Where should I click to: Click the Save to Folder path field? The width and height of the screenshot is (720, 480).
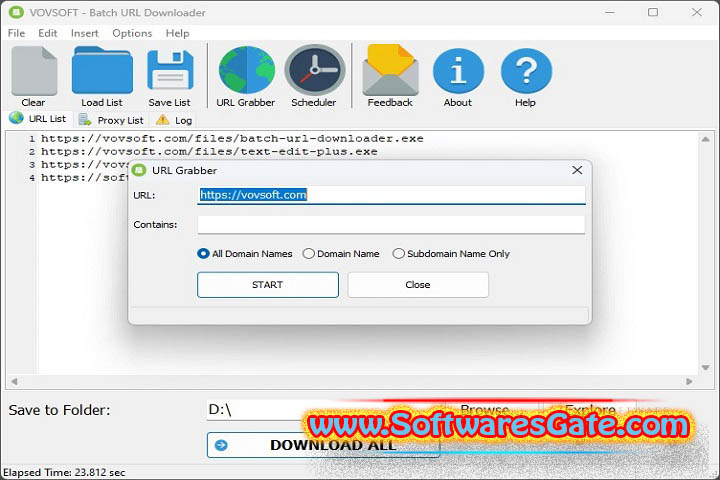324,410
